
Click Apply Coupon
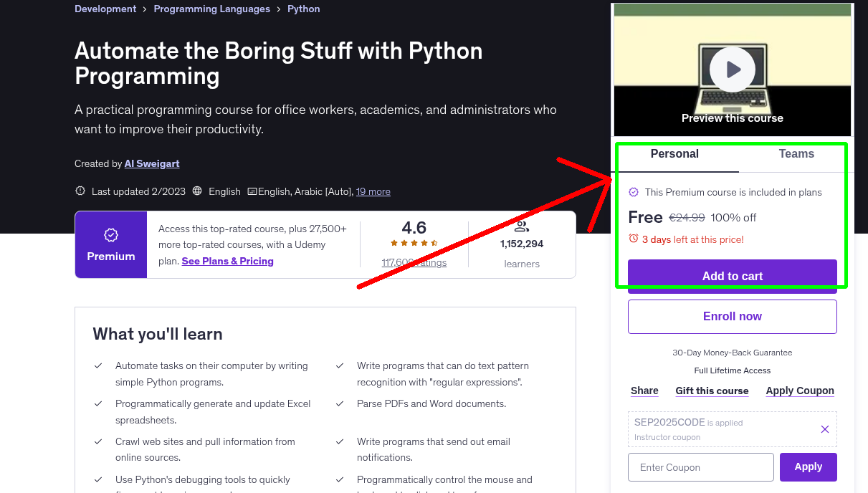pos(800,391)
